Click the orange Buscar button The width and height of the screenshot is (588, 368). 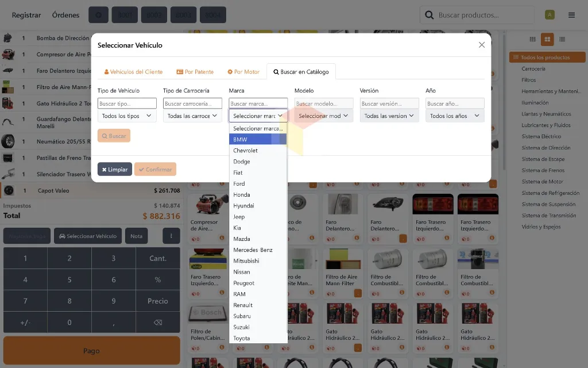[114, 136]
